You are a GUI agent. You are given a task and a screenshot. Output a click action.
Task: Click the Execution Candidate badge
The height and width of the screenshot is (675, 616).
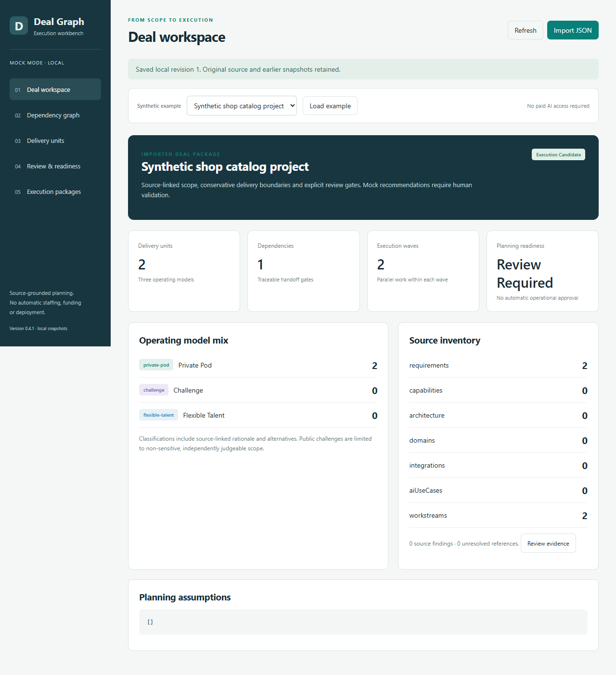(x=558, y=154)
